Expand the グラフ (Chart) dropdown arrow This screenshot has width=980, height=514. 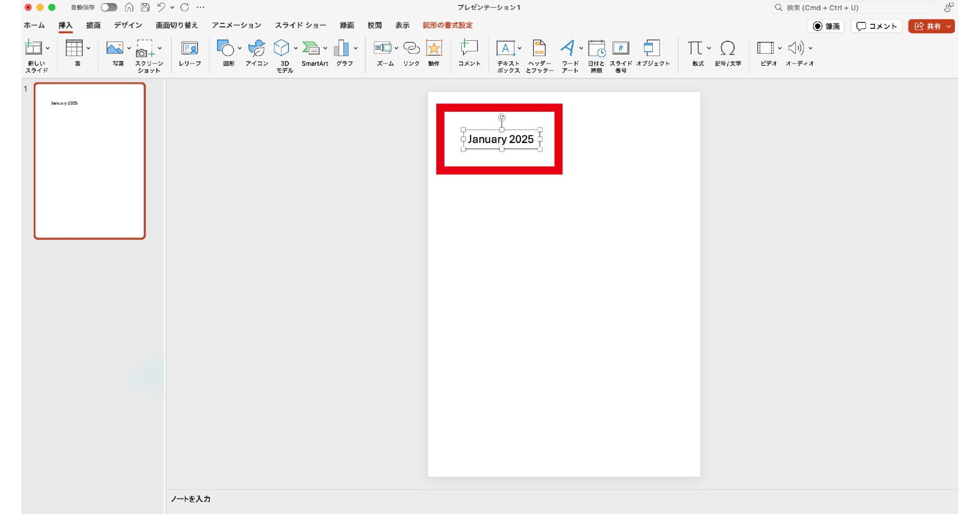[356, 48]
